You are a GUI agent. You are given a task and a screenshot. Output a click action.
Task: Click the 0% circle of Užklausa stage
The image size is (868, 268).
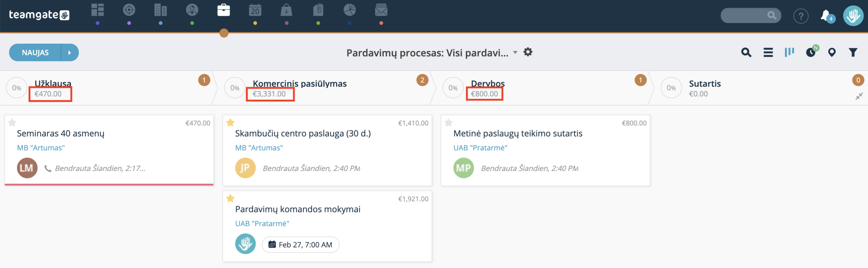(16, 88)
